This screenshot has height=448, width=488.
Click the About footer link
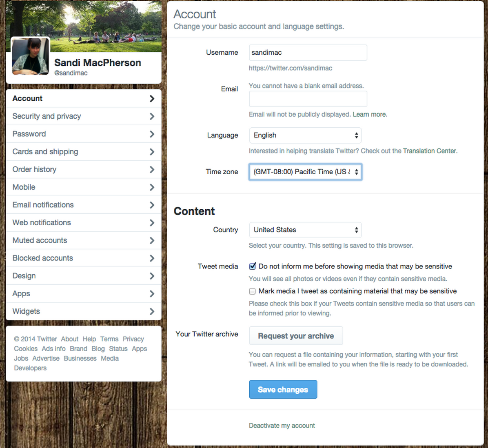tap(70, 339)
